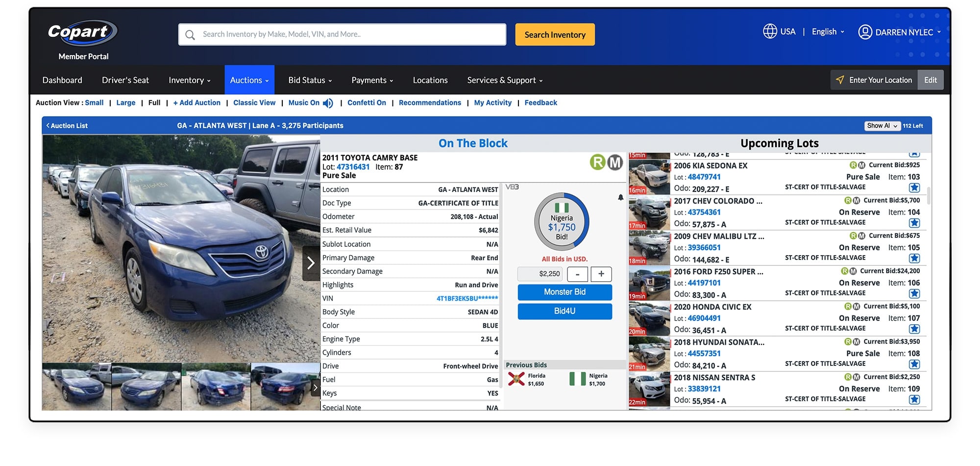The height and width of the screenshot is (466, 980).
Task: Add 2020 Honda Civic EX to watchlist
Action: [x=914, y=329]
